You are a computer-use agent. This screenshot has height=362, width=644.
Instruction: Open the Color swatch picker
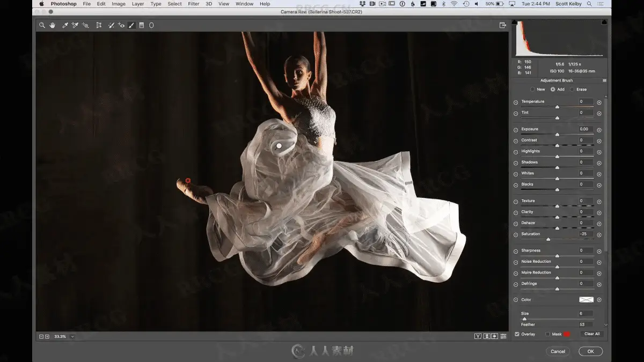coord(586,300)
